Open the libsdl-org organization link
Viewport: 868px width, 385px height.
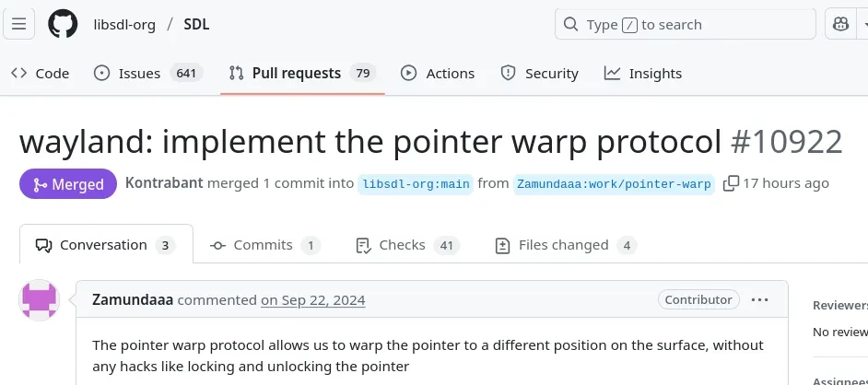[x=124, y=25]
